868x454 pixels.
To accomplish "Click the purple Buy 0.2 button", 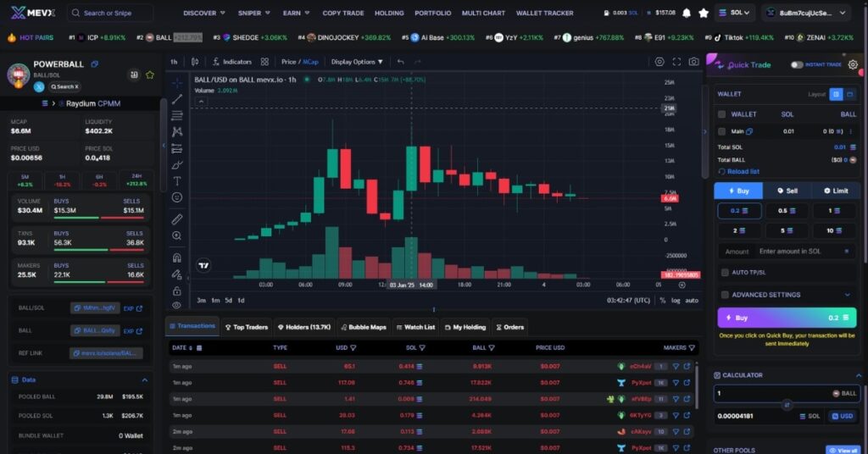I will click(787, 318).
